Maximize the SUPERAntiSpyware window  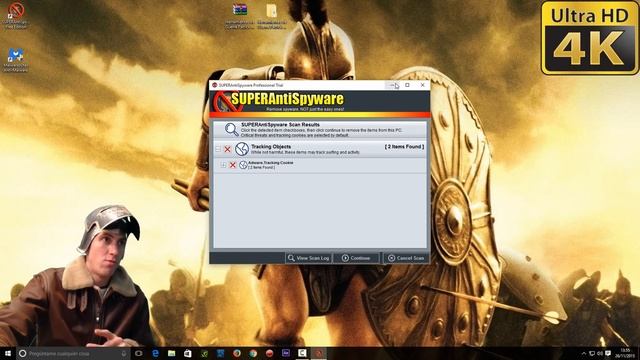(407, 85)
